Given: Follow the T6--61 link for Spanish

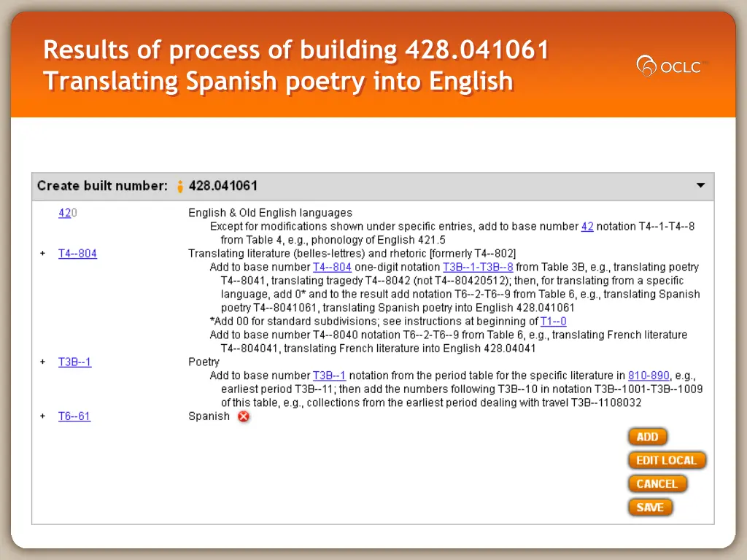Looking at the screenshot, I should pos(74,416).
